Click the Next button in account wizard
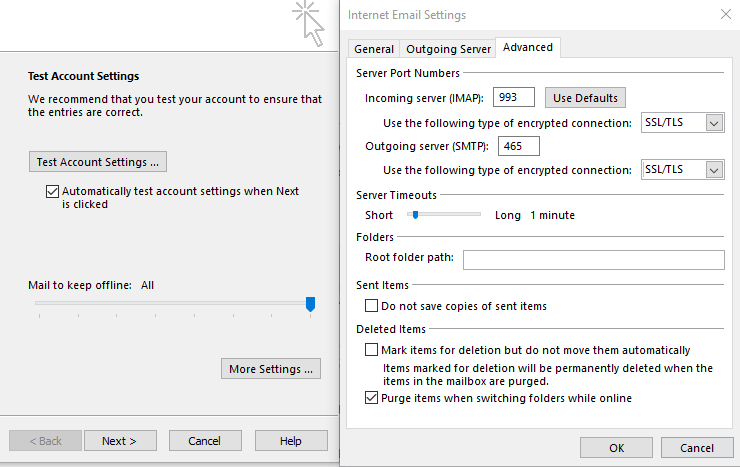The height and width of the screenshot is (467, 740). pos(120,441)
